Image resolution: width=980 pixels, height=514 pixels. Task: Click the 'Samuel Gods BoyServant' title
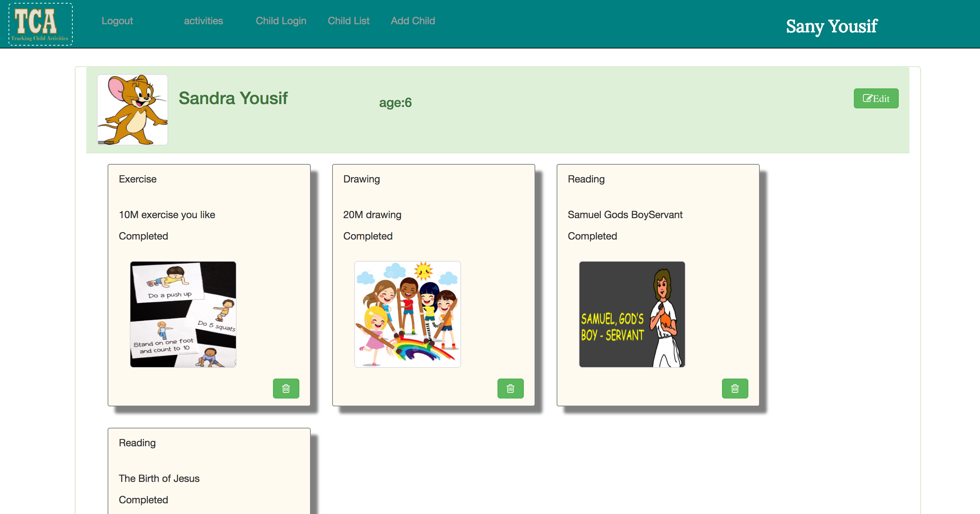[625, 215]
